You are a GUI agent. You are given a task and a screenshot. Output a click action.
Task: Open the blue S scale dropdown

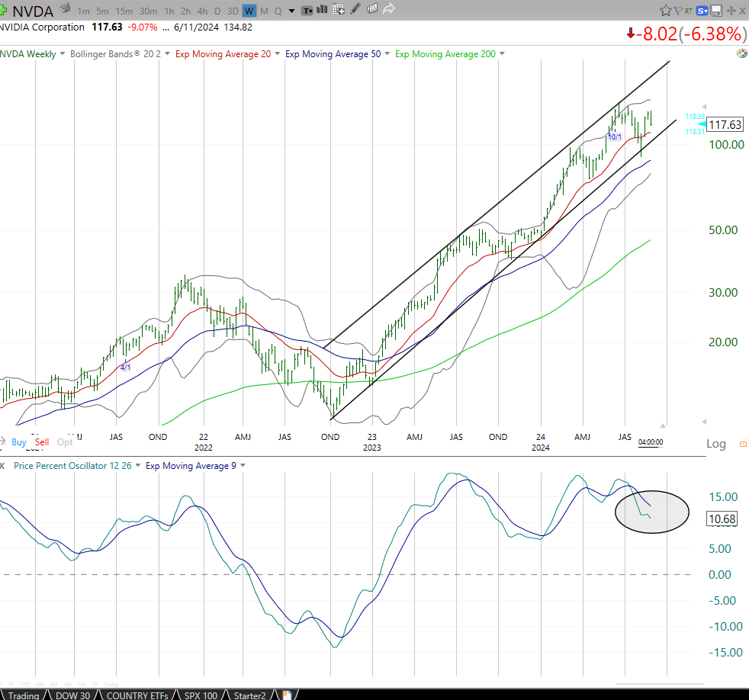click(702, 11)
